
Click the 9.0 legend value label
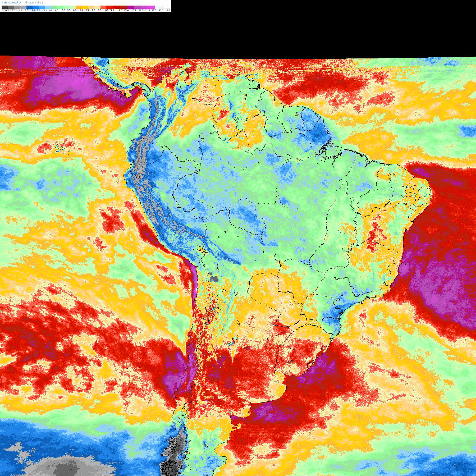[x=112, y=10]
